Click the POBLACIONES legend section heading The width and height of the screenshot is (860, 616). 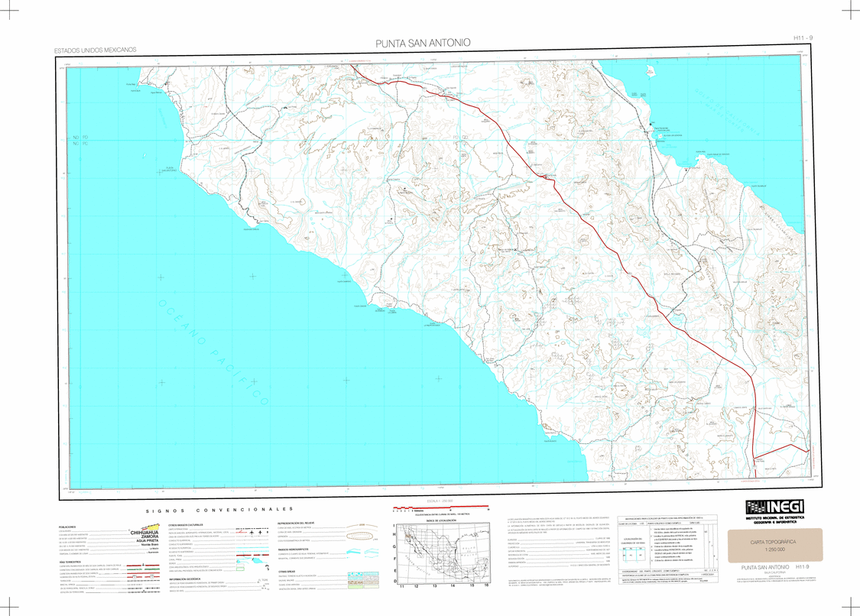tap(67, 527)
